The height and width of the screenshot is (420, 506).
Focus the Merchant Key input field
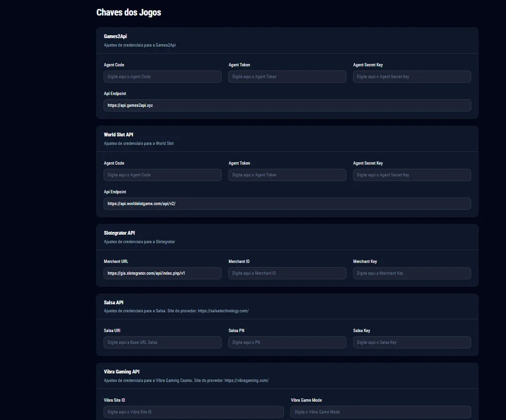point(412,273)
